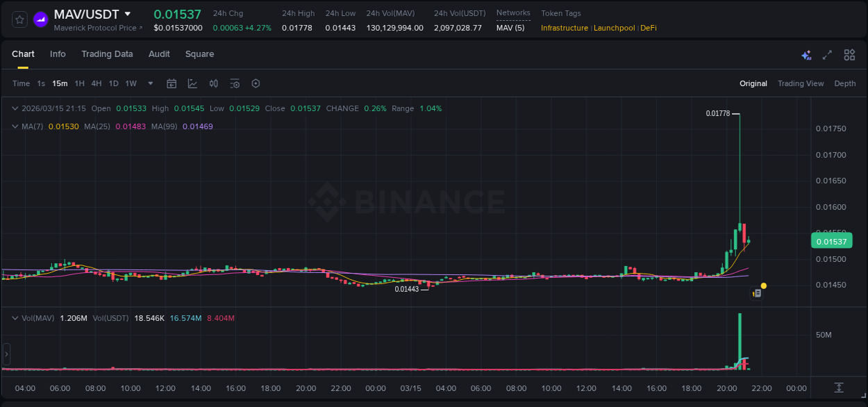Open the chart settings hexagon icon
Viewport: 868px width, 407px height.
point(256,83)
